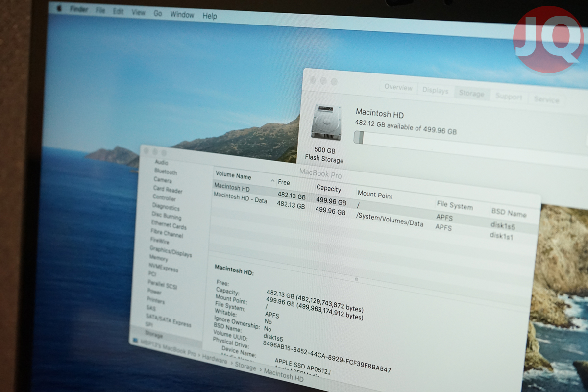Open the View menu
The image size is (588, 392).
click(139, 12)
